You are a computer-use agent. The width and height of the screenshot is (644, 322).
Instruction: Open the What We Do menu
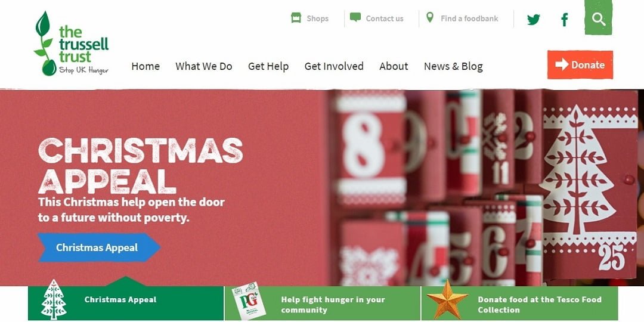click(204, 66)
